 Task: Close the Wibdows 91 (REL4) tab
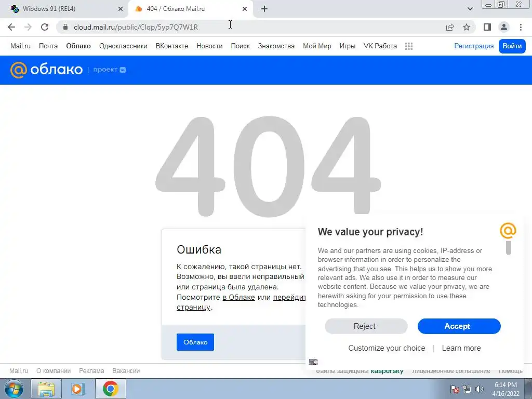click(121, 9)
